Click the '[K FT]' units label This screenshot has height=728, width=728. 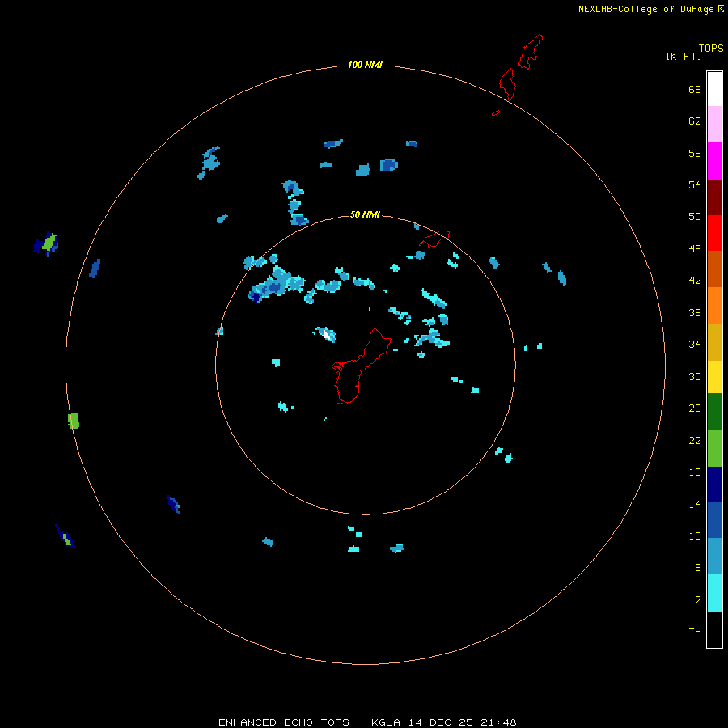click(684, 56)
